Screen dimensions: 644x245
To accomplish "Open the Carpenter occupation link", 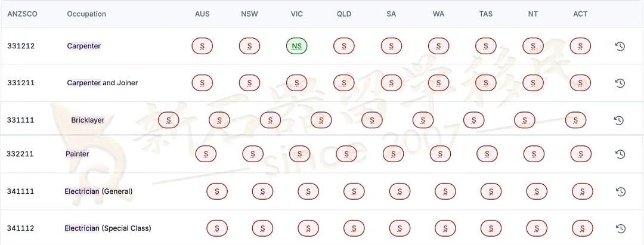I will tap(84, 46).
